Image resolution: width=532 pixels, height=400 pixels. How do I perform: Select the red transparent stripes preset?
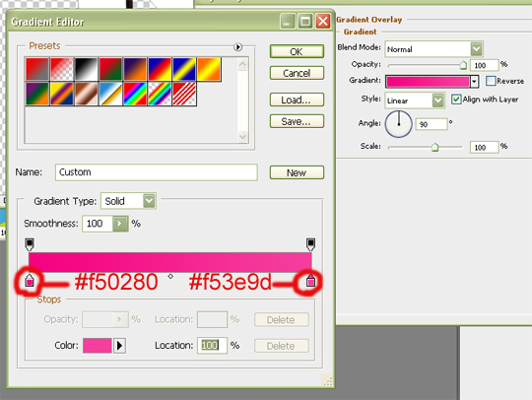184,94
